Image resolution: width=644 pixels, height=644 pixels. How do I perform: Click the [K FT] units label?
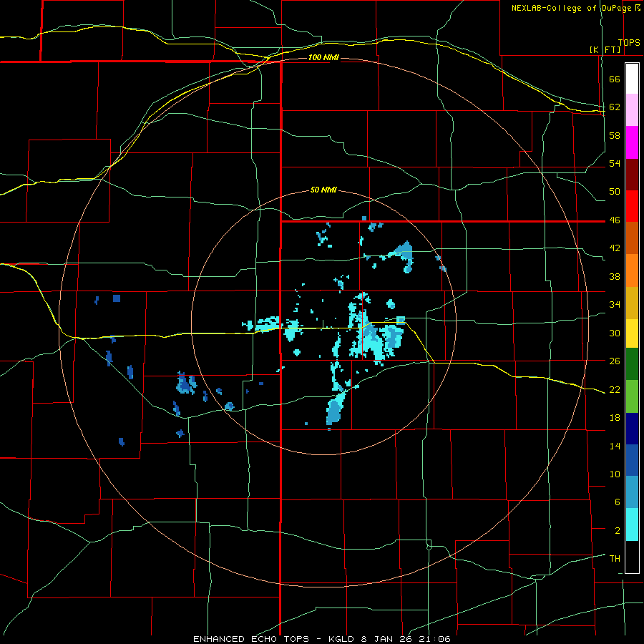(x=605, y=50)
